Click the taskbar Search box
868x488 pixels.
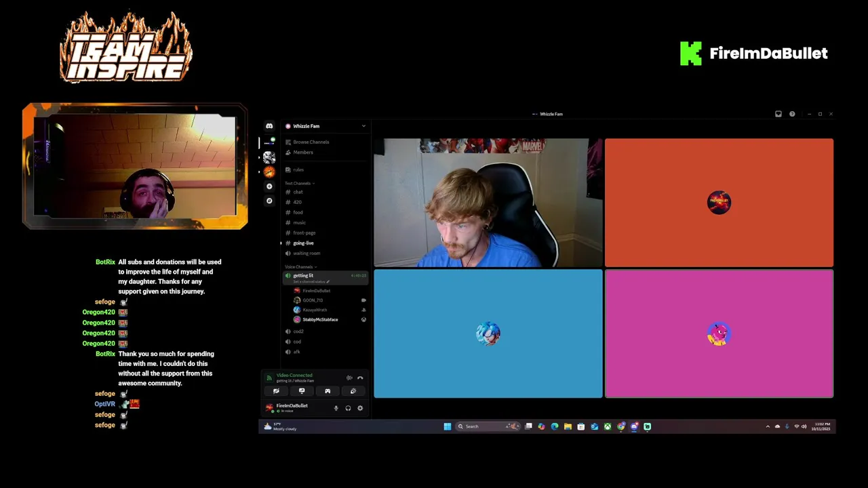coord(488,426)
